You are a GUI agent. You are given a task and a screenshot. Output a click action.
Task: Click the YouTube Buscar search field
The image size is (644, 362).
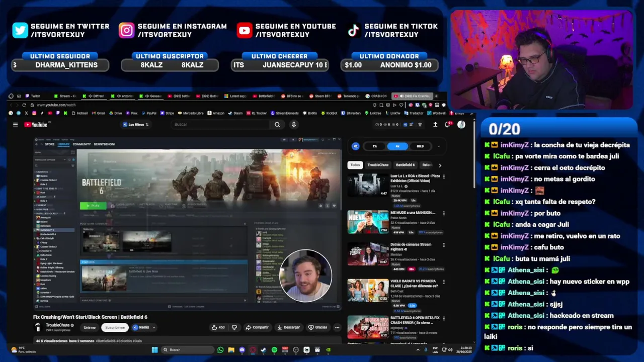coord(220,125)
